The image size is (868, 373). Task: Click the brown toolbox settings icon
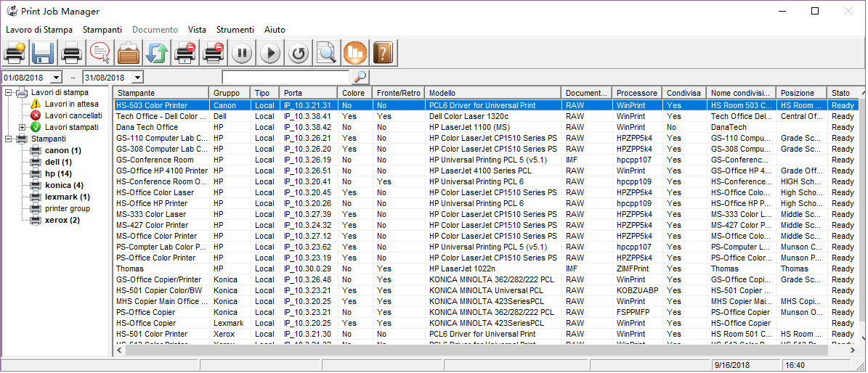pyautogui.click(x=129, y=54)
